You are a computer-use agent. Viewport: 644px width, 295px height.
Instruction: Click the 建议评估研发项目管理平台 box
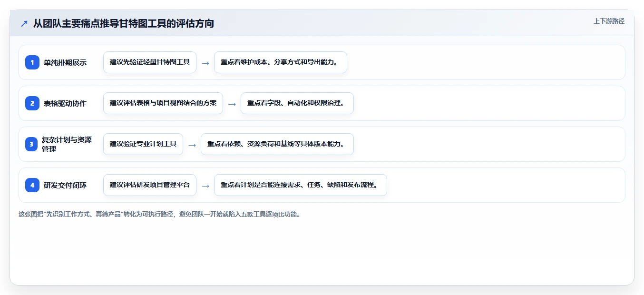coord(150,185)
